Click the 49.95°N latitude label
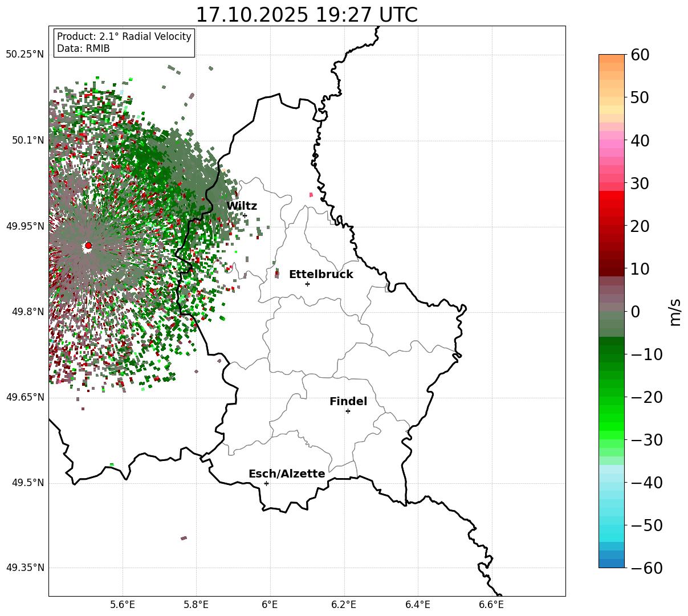 [x=25, y=226]
